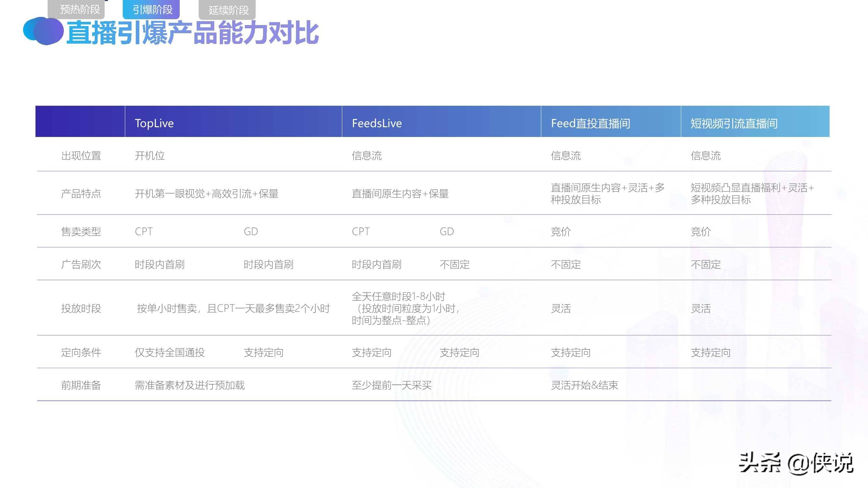Click 竞价 in the Feed直投直播间 column
This screenshot has width=868, height=488.
pos(561,231)
